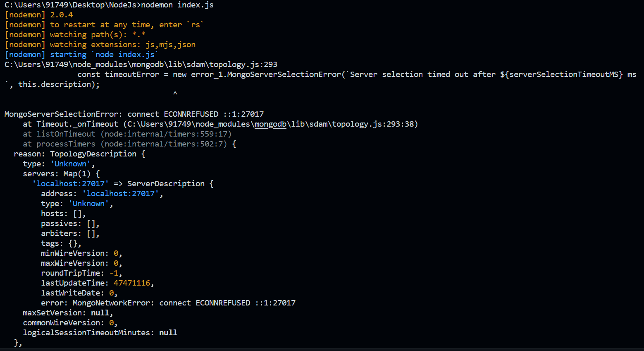The image size is (644, 351).
Task: Click the underlined mongodb link in stack trace
Action: click(x=270, y=124)
